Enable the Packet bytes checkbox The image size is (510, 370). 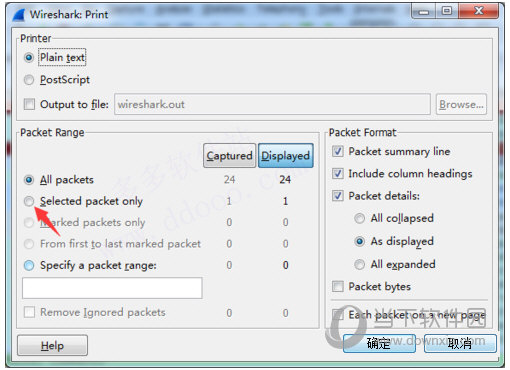338,286
